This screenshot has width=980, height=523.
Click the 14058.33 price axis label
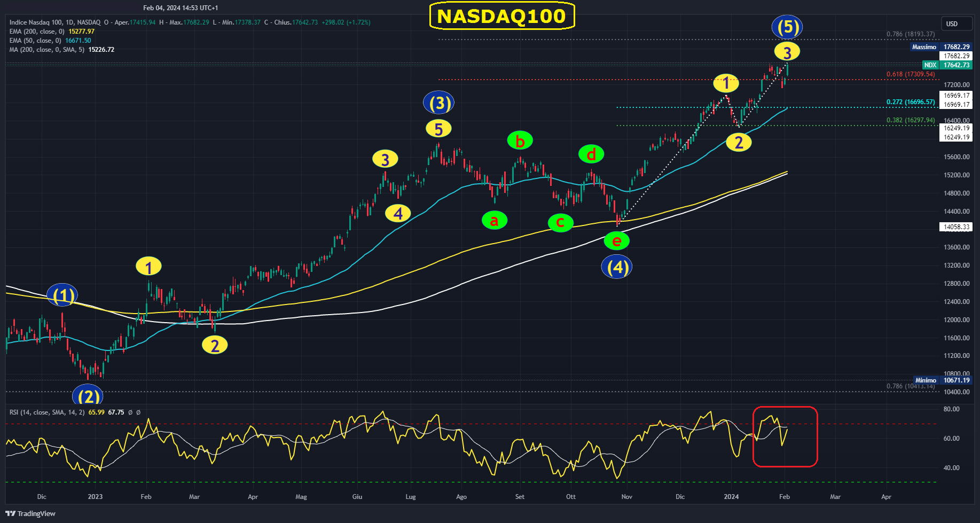(956, 227)
